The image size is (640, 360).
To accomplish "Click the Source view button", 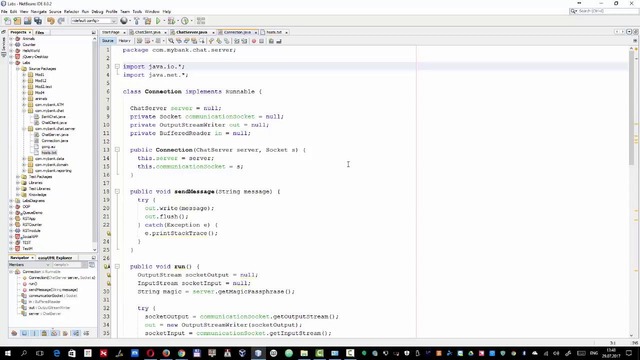I will 108,41.
